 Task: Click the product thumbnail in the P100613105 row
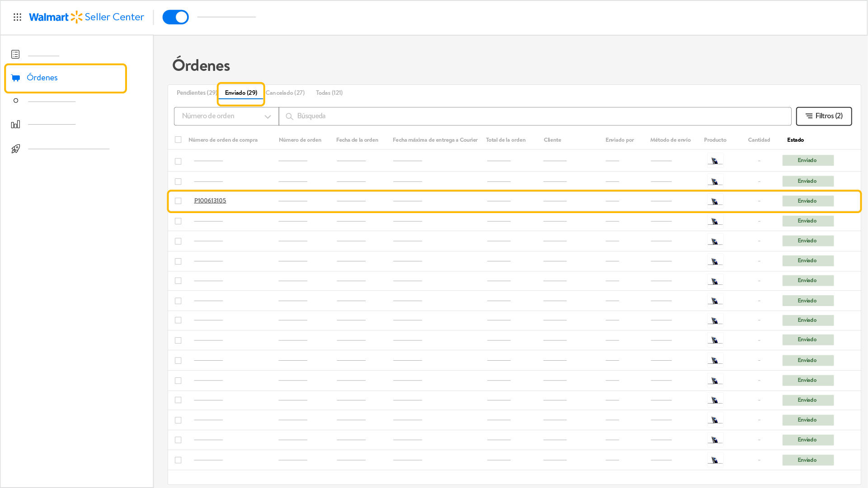pyautogui.click(x=715, y=201)
